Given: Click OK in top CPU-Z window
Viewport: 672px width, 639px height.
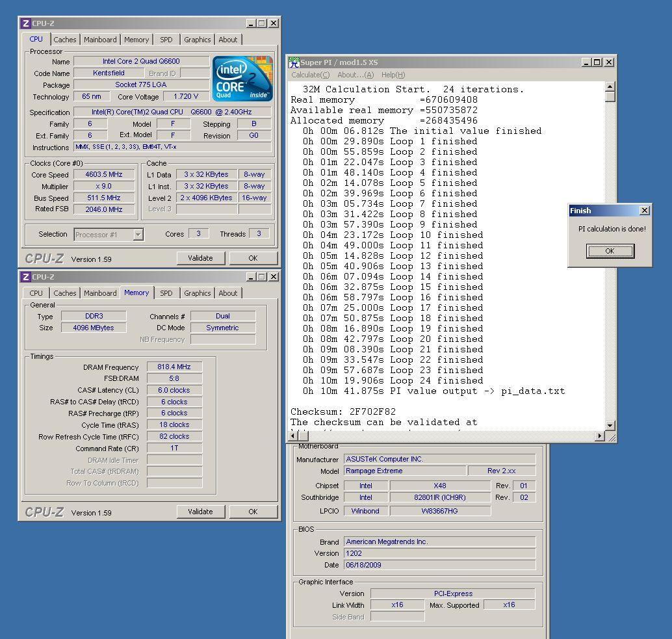Looking at the screenshot, I should click(x=253, y=258).
